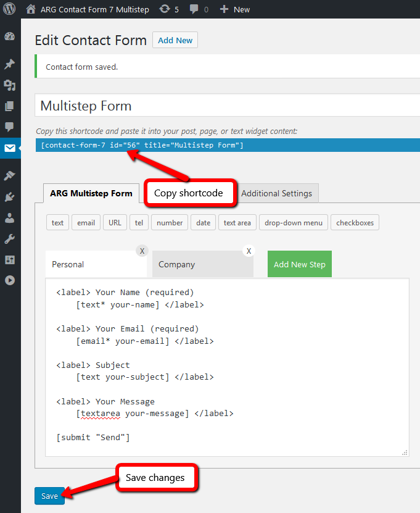This screenshot has height=513, width=420.
Task: Open Settings sliders icon in sidebar
Action: pos(10,260)
